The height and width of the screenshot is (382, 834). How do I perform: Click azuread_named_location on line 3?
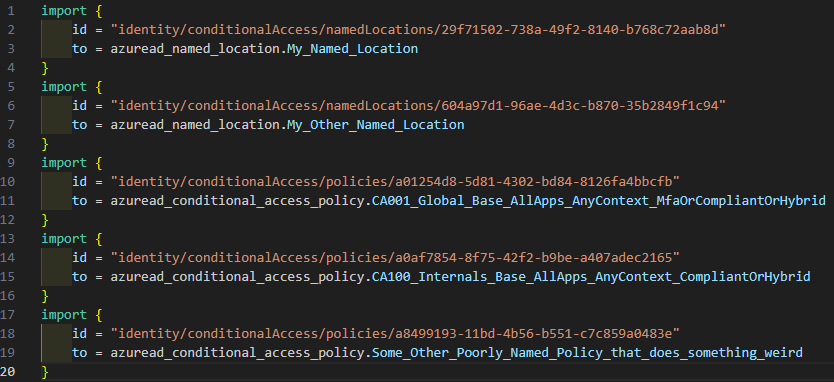tap(197, 48)
